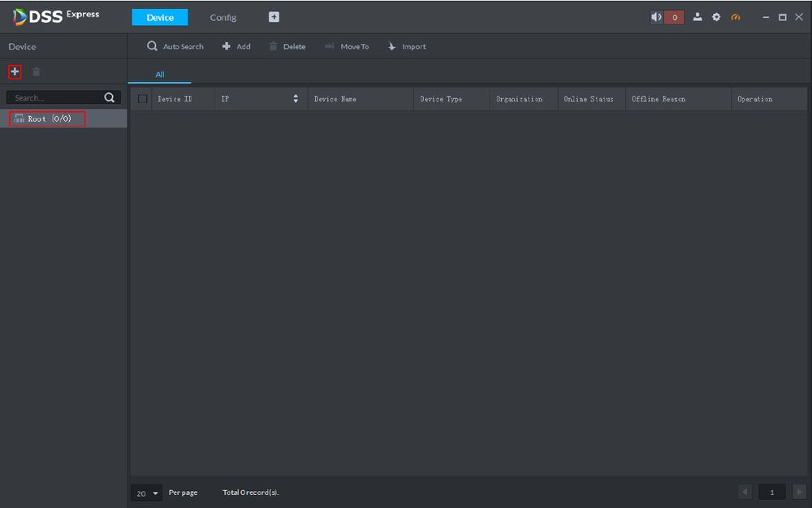Sort by the IP column arrows
The height and width of the screenshot is (508, 812).
(296, 98)
